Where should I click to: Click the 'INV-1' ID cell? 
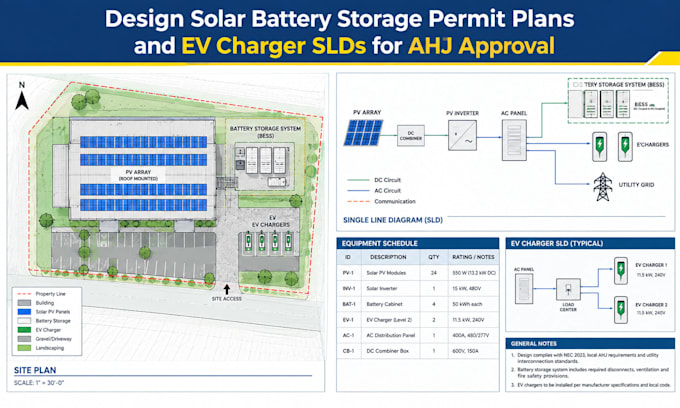pyautogui.click(x=349, y=289)
